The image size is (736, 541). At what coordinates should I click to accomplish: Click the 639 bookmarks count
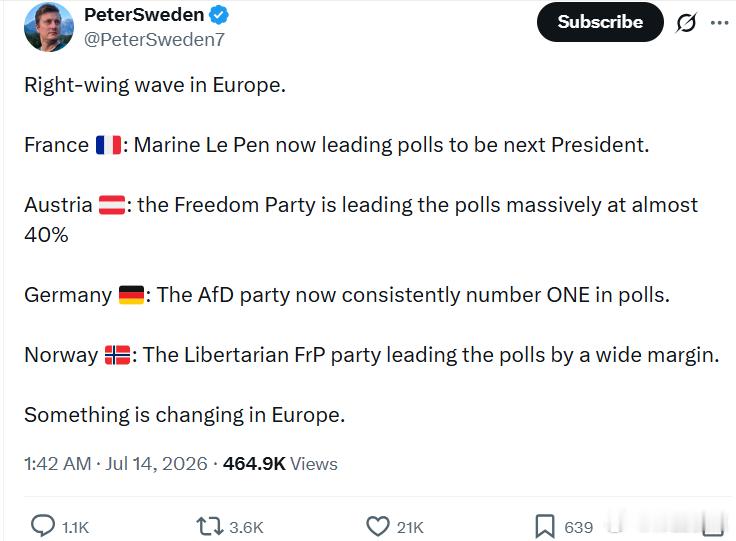click(x=579, y=527)
